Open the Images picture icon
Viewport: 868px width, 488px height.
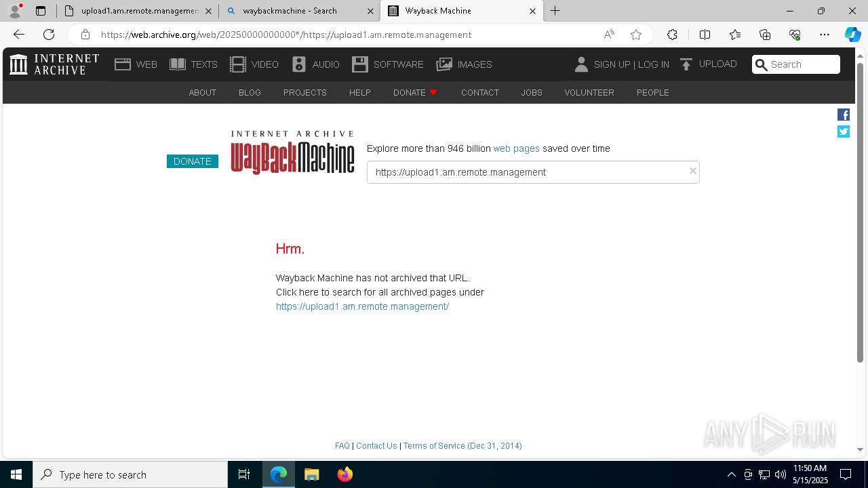(444, 64)
